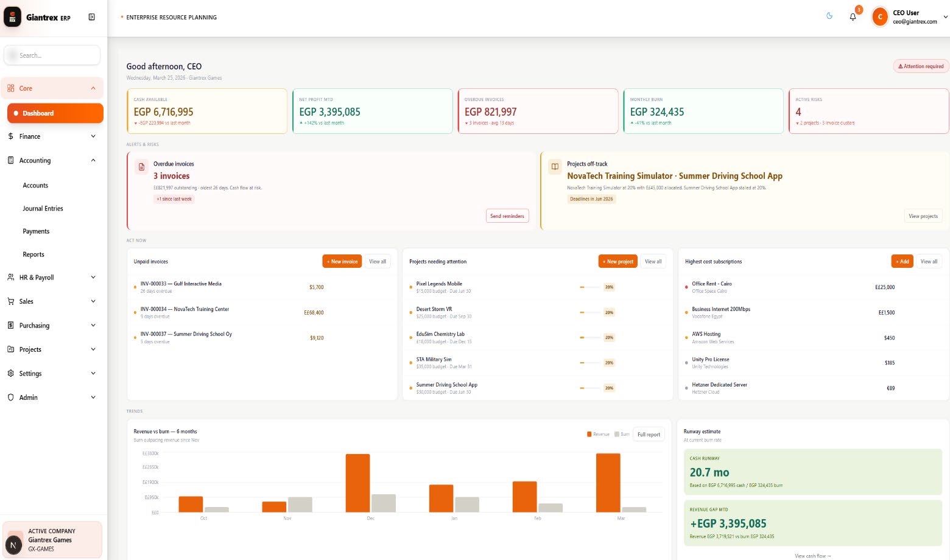Click the CEO User avatar

(880, 17)
